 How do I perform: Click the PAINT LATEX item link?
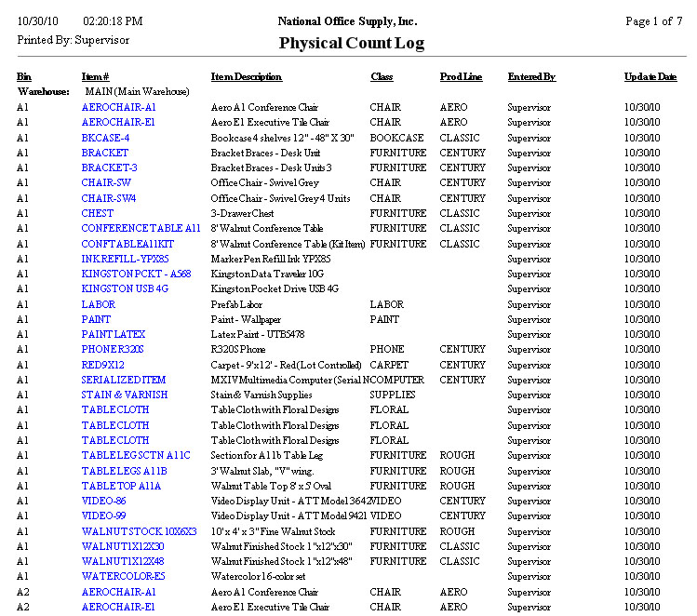click(x=114, y=334)
